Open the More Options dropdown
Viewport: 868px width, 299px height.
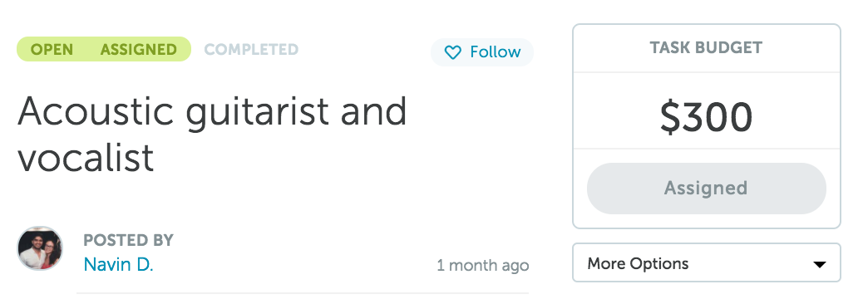pyautogui.click(x=707, y=263)
